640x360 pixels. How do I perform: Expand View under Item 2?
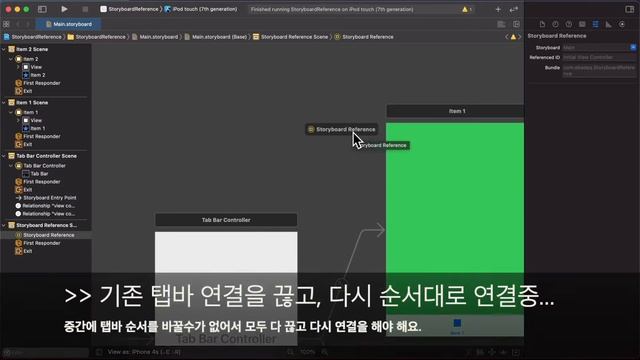tap(18, 67)
